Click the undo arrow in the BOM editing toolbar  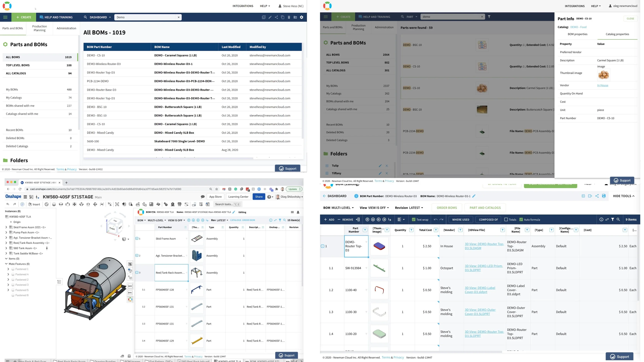435,220
